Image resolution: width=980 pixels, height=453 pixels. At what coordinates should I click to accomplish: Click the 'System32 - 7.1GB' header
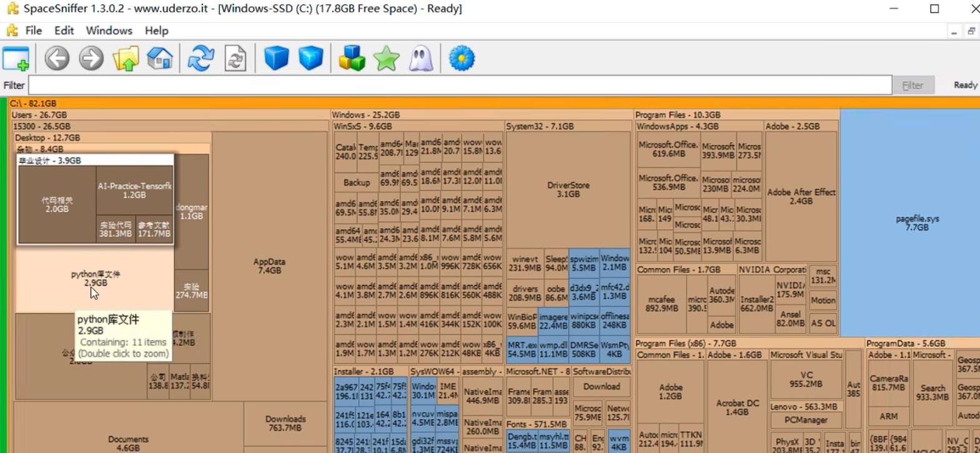pos(540,126)
